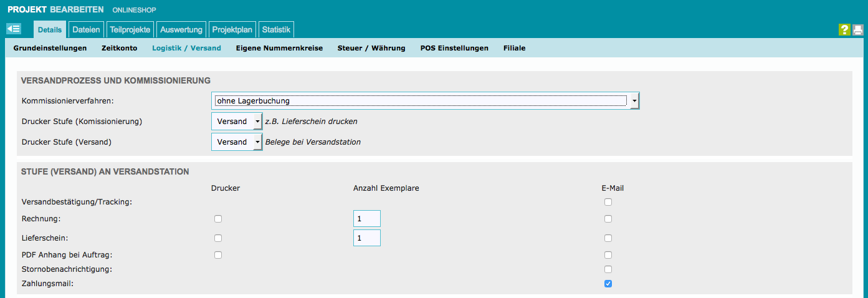Toggle Drucker checkbox for Rechnung
The image size is (868, 298).
pyautogui.click(x=217, y=219)
